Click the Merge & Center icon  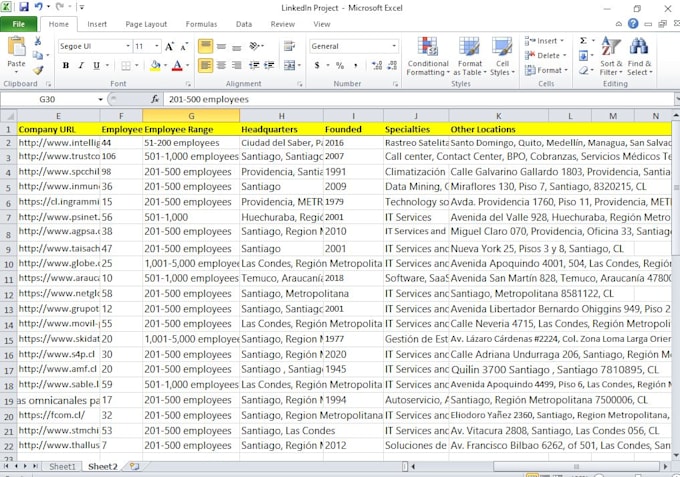pos(289,65)
